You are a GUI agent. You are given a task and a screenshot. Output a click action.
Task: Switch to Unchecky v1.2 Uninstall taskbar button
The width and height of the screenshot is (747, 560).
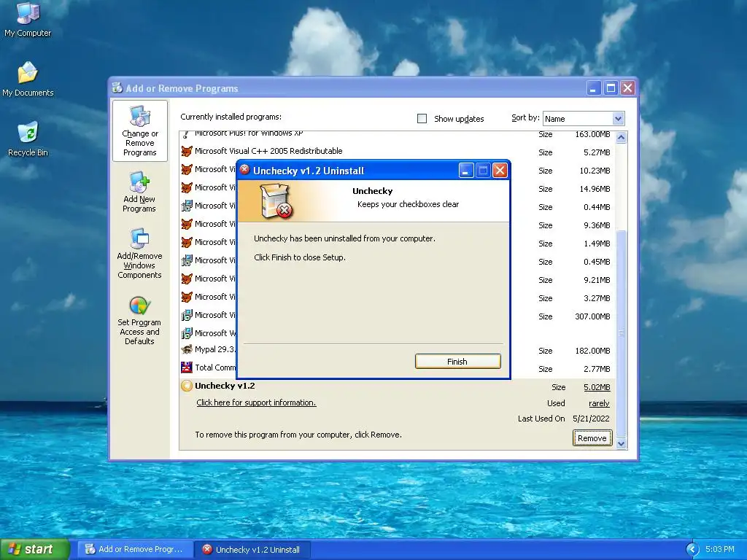click(x=252, y=550)
